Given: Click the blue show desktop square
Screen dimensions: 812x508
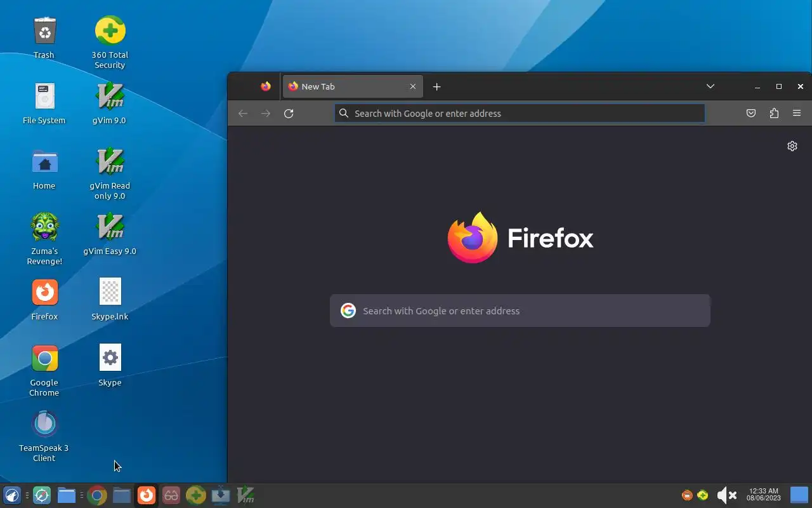Looking at the screenshot, I should click(799, 495).
